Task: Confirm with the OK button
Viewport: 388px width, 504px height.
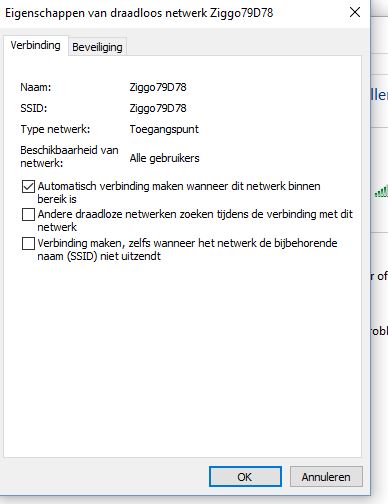Action: click(x=245, y=477)
